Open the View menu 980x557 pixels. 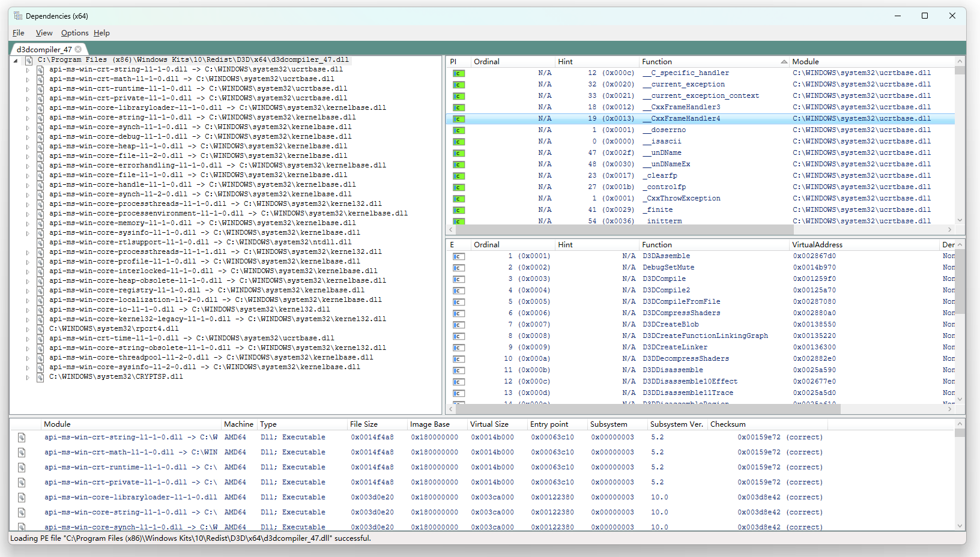click(44, 33)
